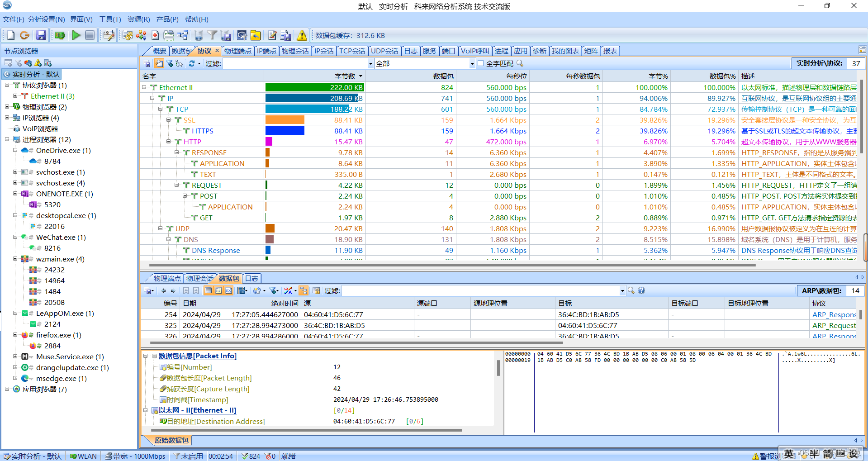Viewport: 868px width, 461px height.
Task: Toggle packet list pane view button
Action: tap(208, 290)
